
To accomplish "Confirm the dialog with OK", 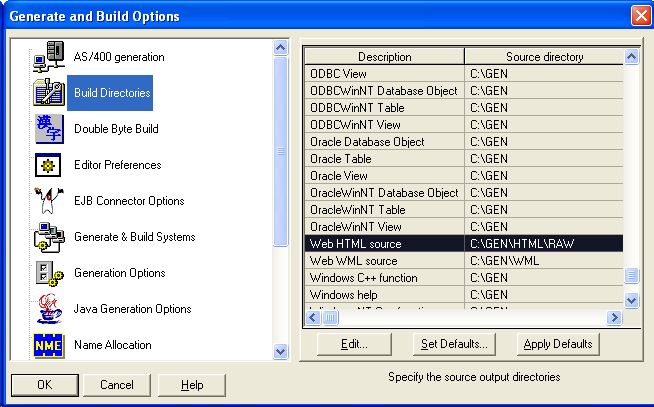I will click(x=45, y=384).
